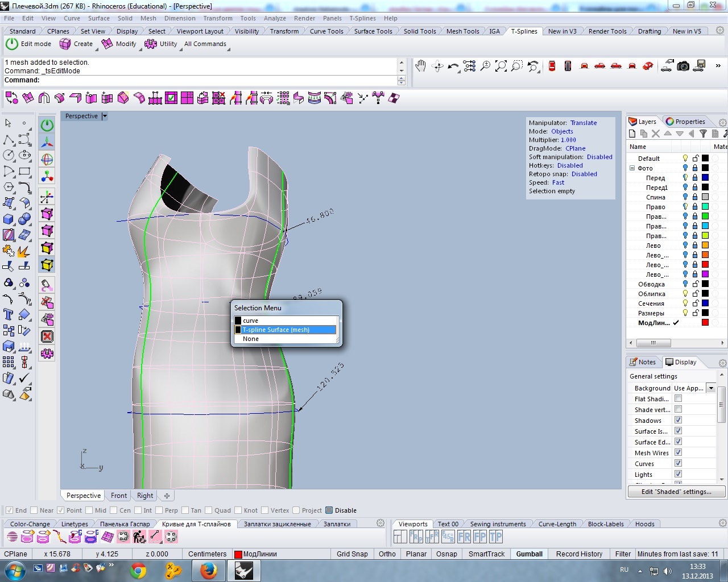The image size is (728, 582).
Task: Click Edit "Shaded" settings button
Action: coord(676,492)
